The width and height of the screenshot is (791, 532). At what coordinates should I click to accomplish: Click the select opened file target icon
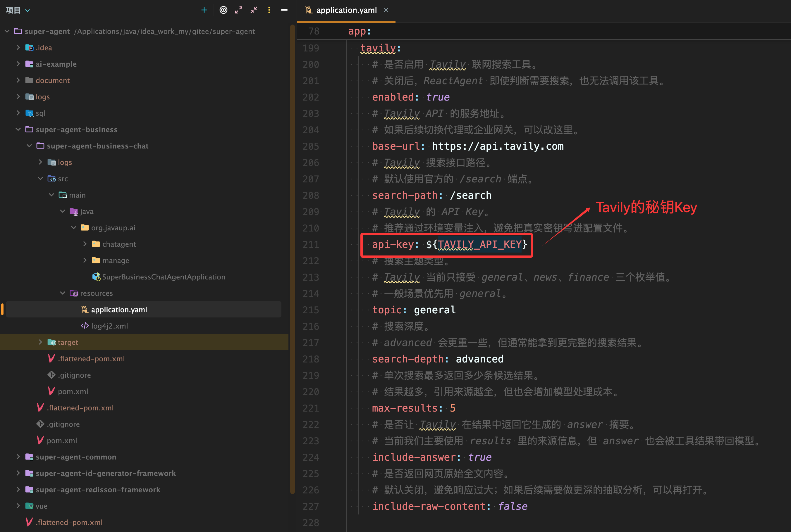223,10
